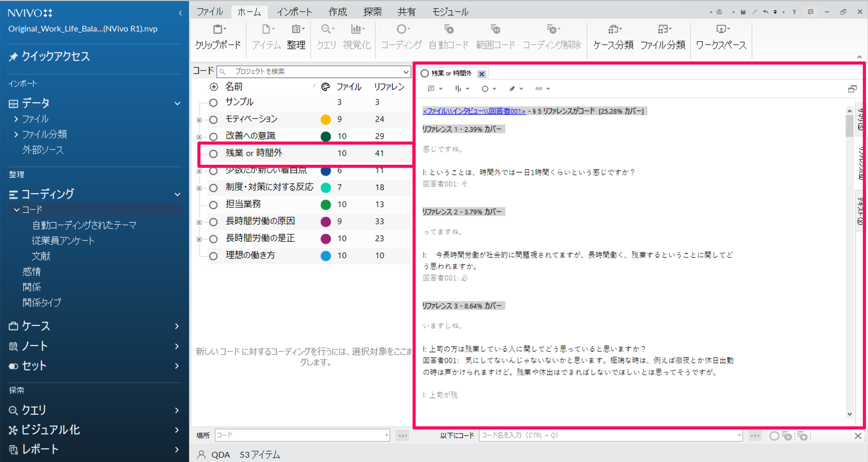Expand the ケース navigation section
This screenshot has width=868, height=462.
coord(176,326)
